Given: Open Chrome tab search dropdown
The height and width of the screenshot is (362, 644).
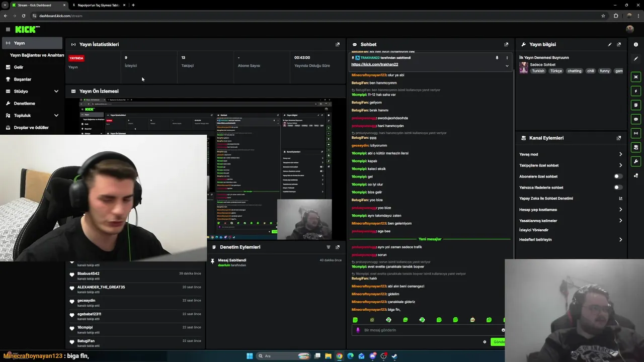Looking at the screenshot, I should point(5,5).
